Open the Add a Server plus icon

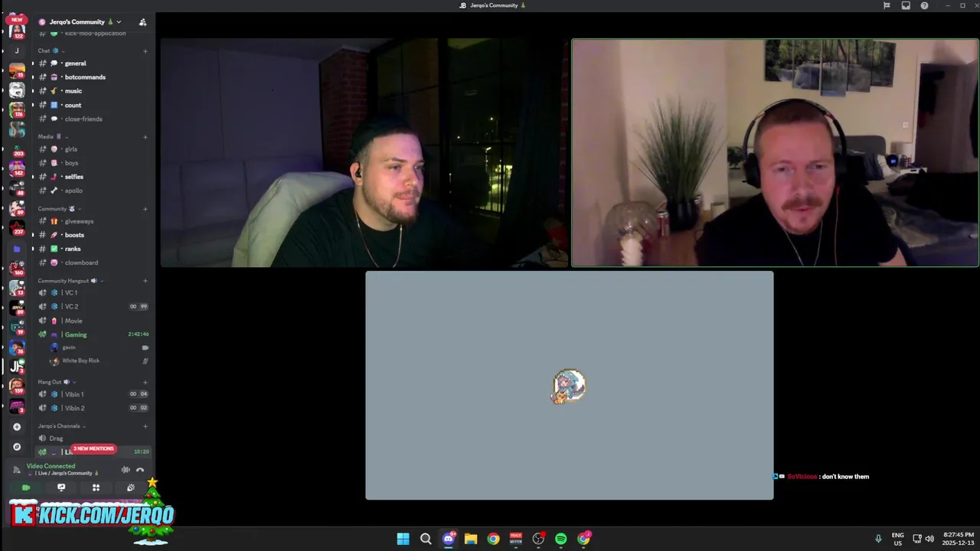17,426
